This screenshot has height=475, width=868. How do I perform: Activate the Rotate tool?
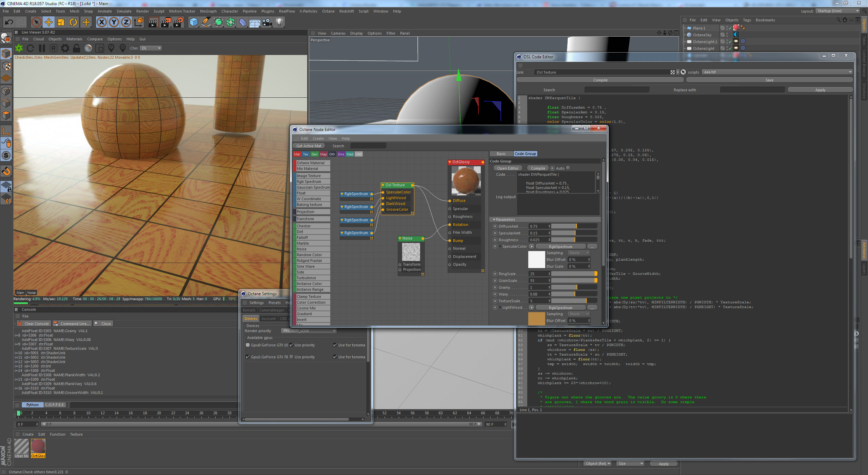73,22
